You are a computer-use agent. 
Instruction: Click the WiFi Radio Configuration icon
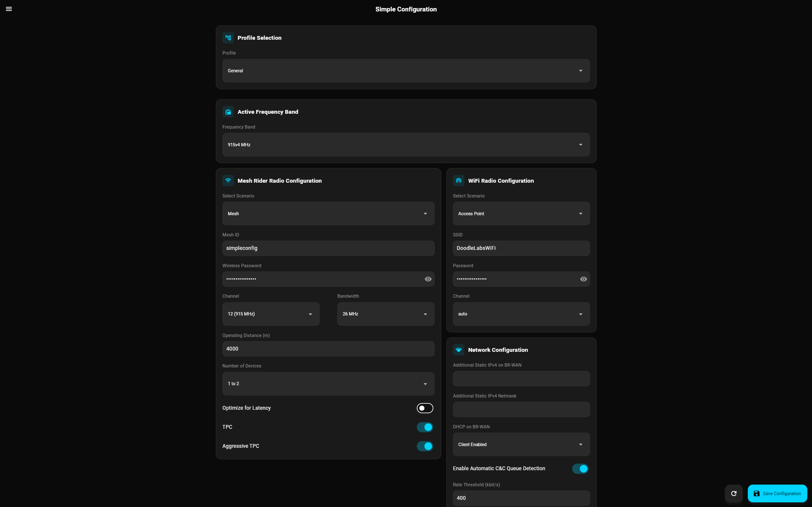(459, 181)
